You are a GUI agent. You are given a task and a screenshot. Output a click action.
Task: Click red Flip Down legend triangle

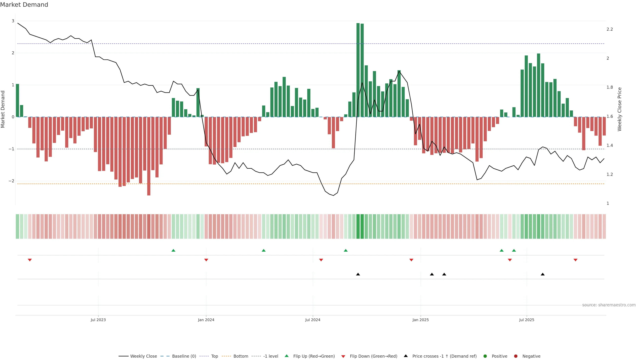(x=343, y=356)
